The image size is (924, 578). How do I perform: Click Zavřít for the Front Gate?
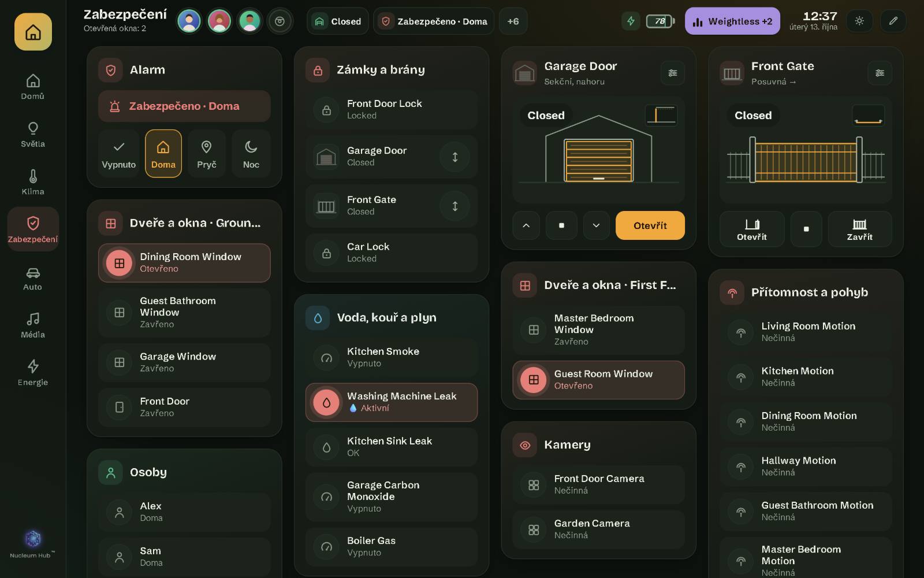[860, 229]
